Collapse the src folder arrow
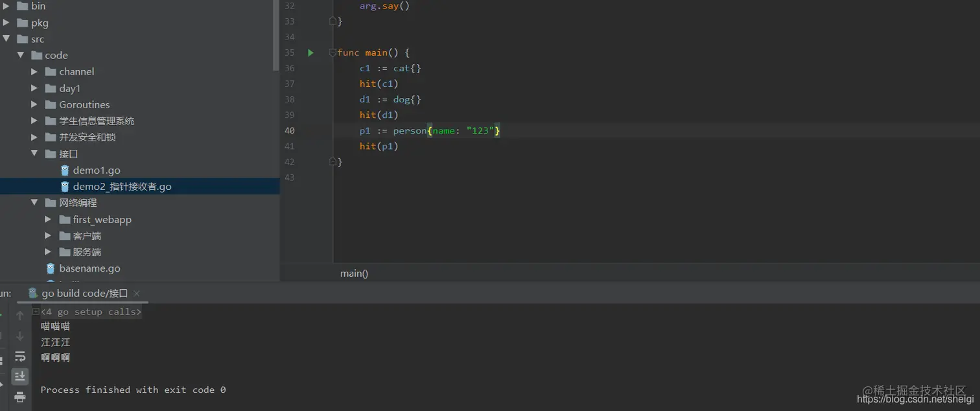The image size is (980, 411). 6,39
